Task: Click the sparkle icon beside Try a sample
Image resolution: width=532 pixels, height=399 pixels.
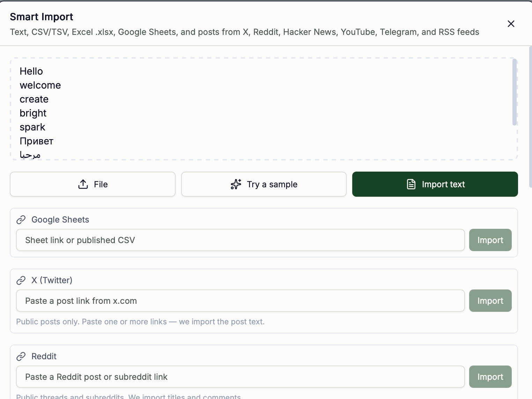Action: pos(236,184)
